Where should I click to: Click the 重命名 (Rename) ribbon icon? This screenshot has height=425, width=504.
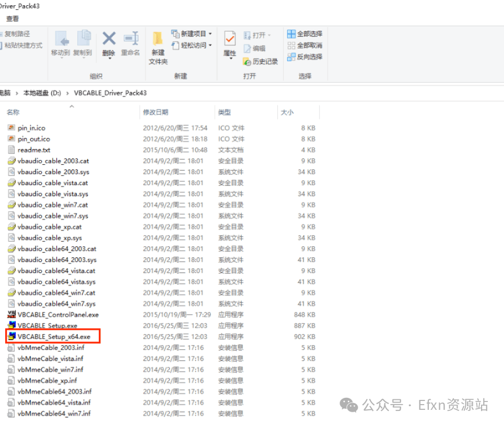point(130,42)
